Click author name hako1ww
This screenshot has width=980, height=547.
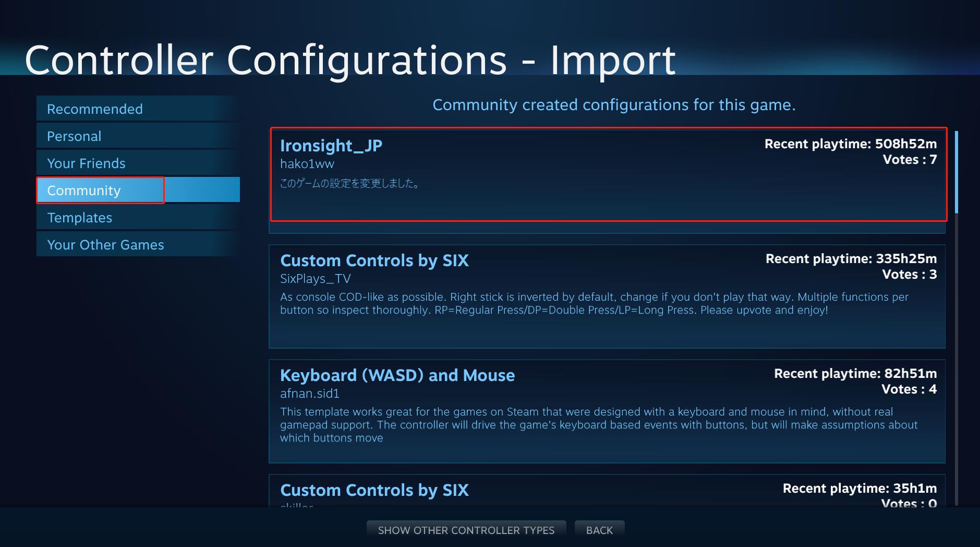(308, 163)
